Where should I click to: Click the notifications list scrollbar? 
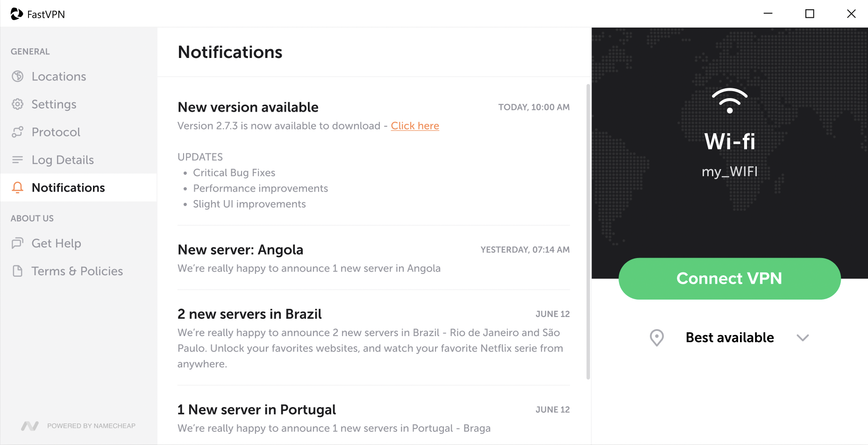[x=588, y=232]
